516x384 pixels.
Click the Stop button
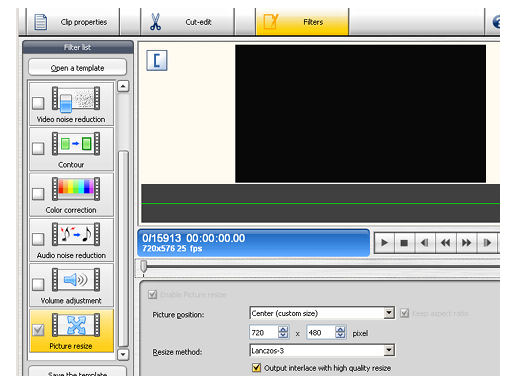click(x=404, y=243)
